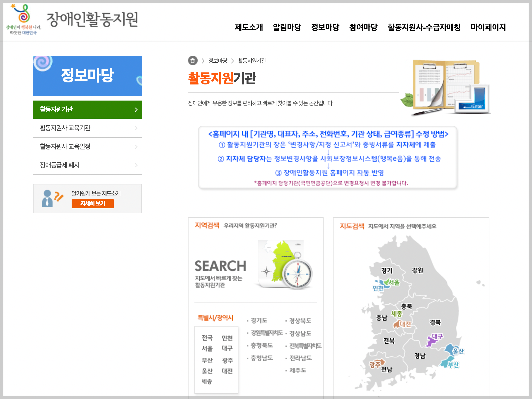Expand the 장애등급제 폐지 menu chevron
The image size is (532, 399).
(136, 165)
